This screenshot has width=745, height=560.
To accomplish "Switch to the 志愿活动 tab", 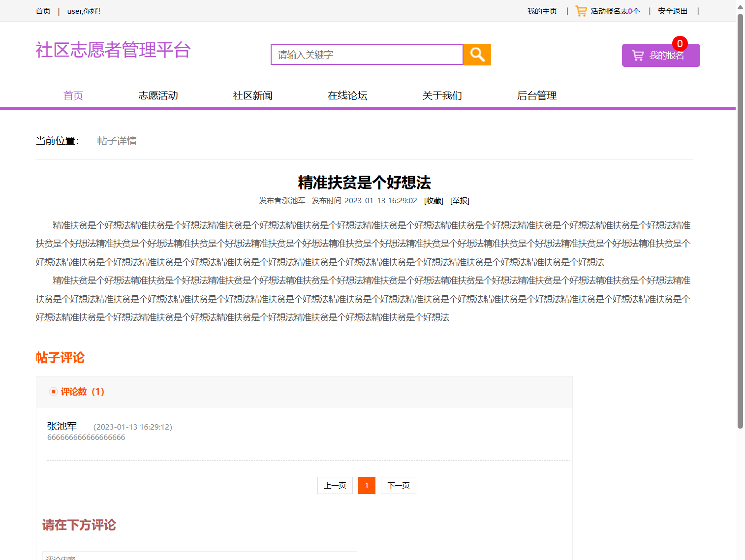I will click(x=158, y=95).
